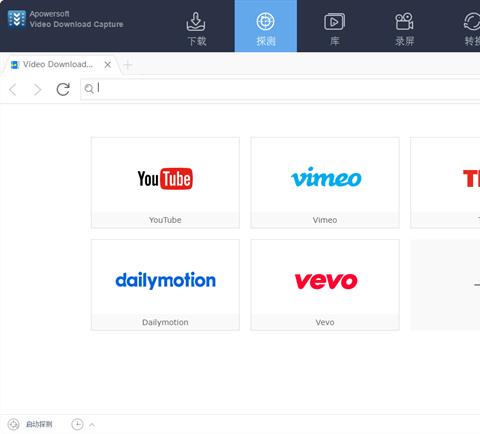This screenshot has height=434, width=480.
Task: Open the partially visible TED site tile
Action: pyautogui.click(x=445, y=183)
